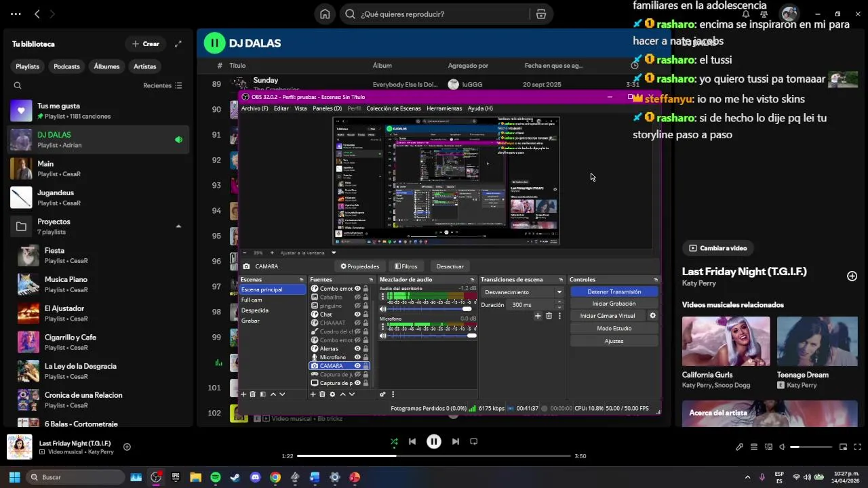Expand Tu biblioteca panel to full view
Screen dimensions: 868x488
pos(178,44)
